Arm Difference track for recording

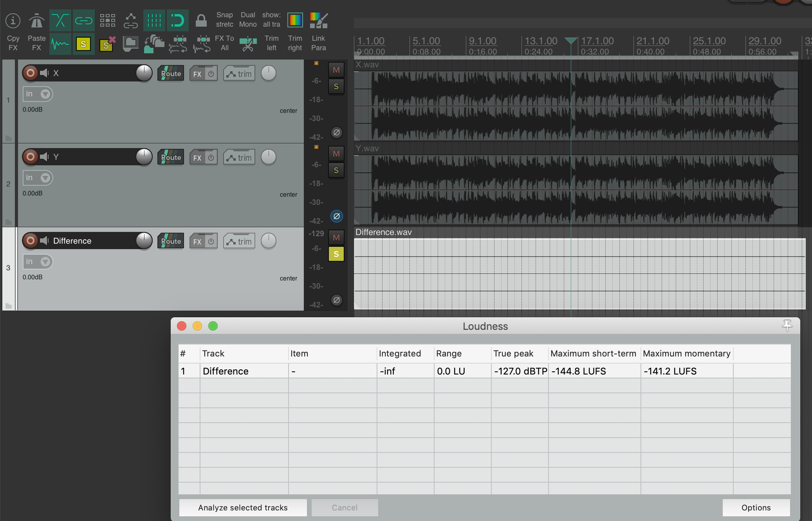click(30, 241)
